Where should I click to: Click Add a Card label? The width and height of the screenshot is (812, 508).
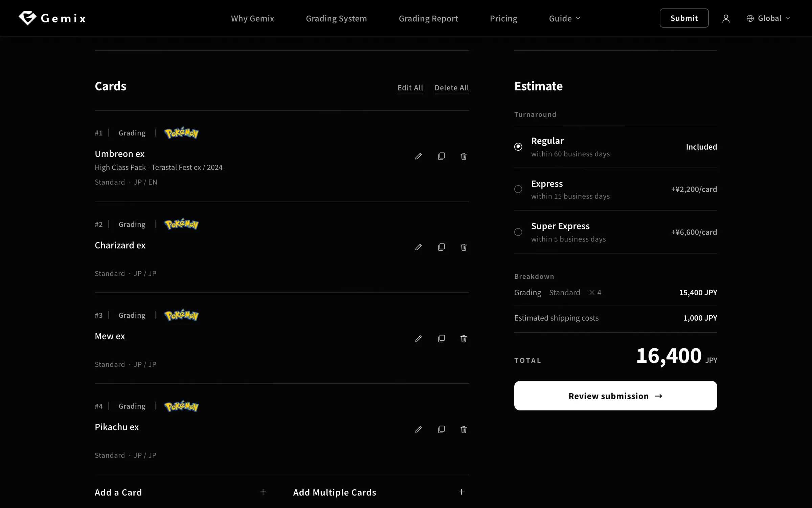118,492
